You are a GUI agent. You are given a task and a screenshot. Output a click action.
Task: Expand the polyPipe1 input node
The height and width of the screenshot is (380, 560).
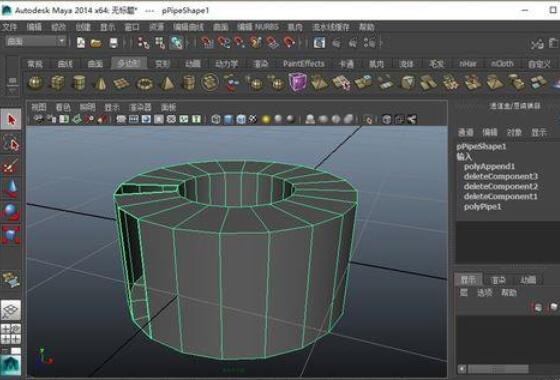pyautogui.click(x=482, y=206)
